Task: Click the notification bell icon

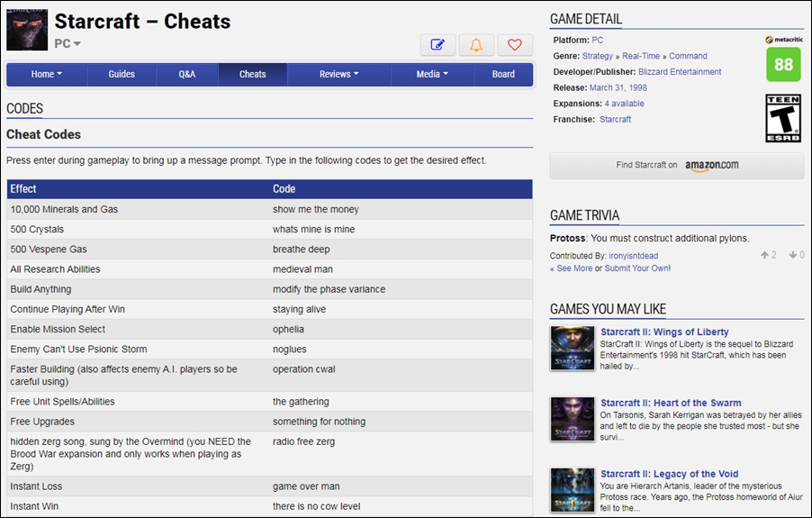Action: click(476, 45)
